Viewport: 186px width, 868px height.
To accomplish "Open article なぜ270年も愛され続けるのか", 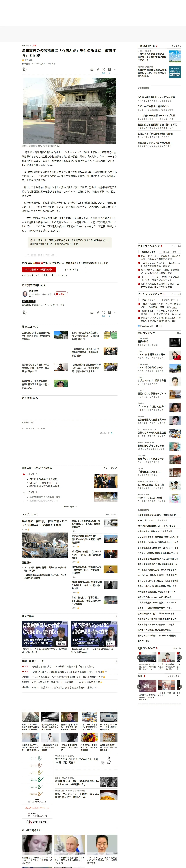I will 153,106.
